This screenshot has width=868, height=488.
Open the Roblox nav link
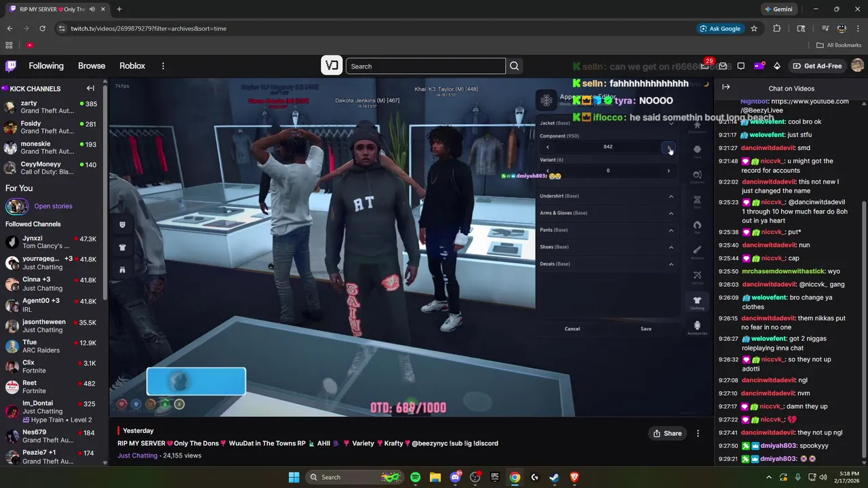[132, 66]
